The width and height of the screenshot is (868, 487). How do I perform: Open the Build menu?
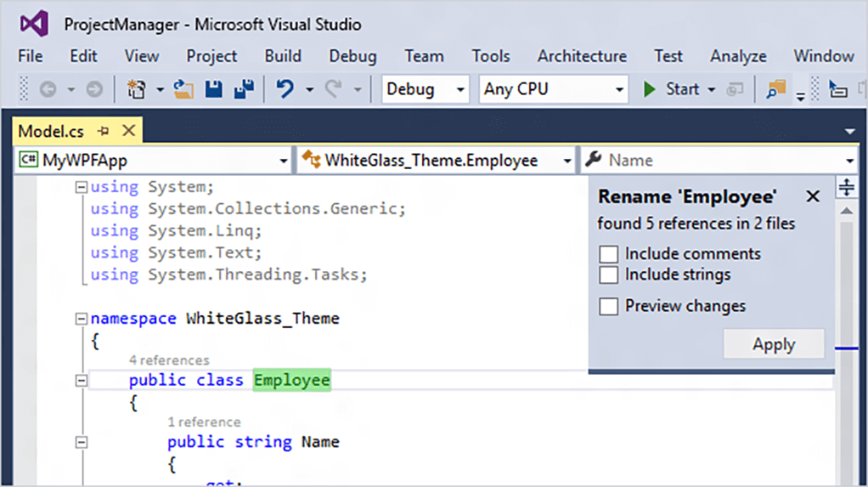283,56
